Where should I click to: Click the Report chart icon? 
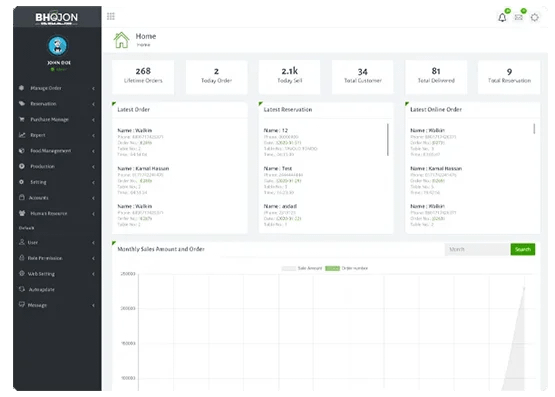point(22,135)
